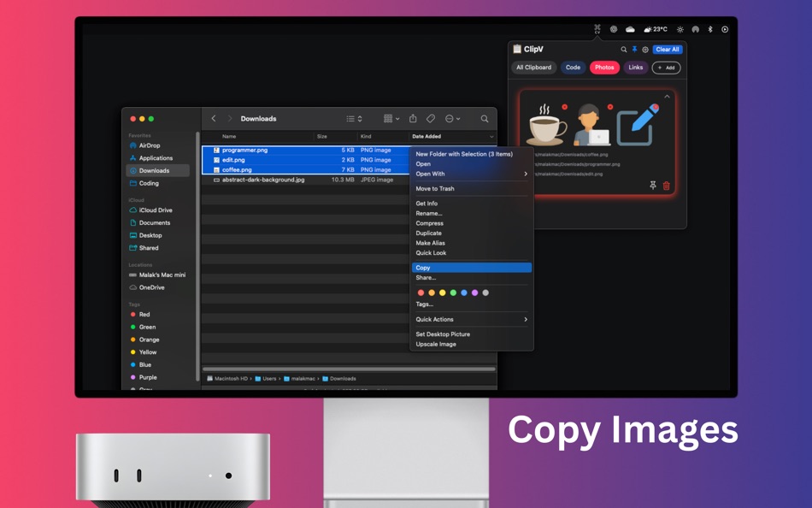This screenshot has height=508, width=812.
Task: Choose Move to Trash in context menu
Action: click(435, 189)
